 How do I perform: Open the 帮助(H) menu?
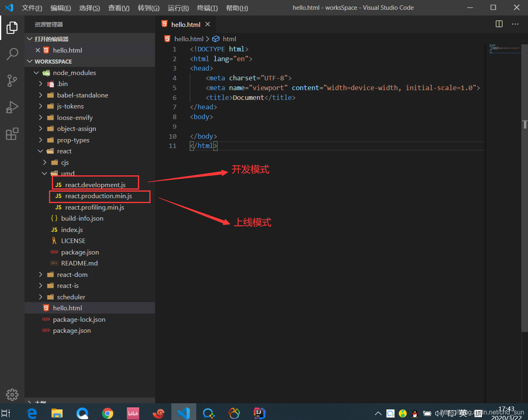237,8
